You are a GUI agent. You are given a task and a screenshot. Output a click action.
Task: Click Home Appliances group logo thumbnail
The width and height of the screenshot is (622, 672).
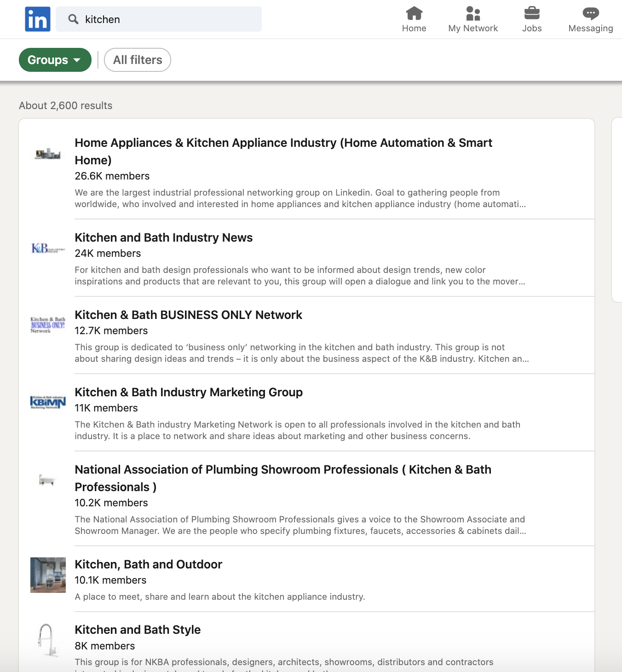[x=48, y=154]
